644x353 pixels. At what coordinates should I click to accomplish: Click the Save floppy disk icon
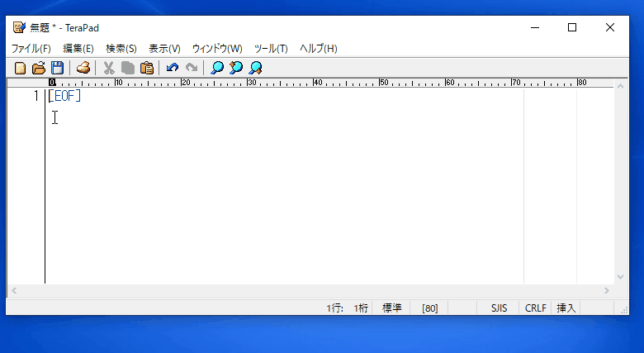[57, 68]
